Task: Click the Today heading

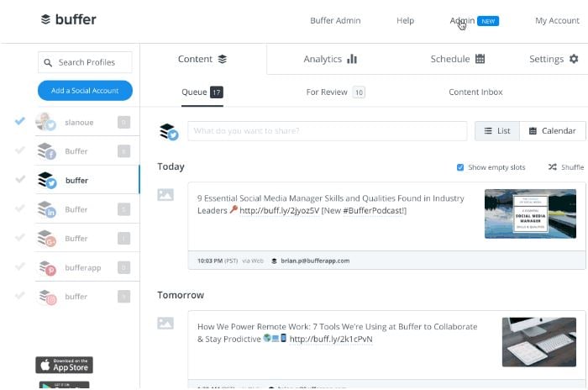Action: click(171, 166)
